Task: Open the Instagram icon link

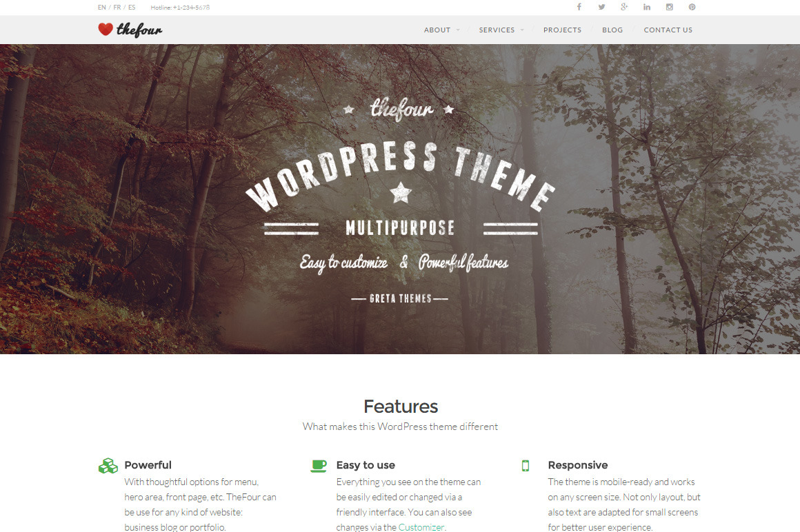Action: click(669, 7)
